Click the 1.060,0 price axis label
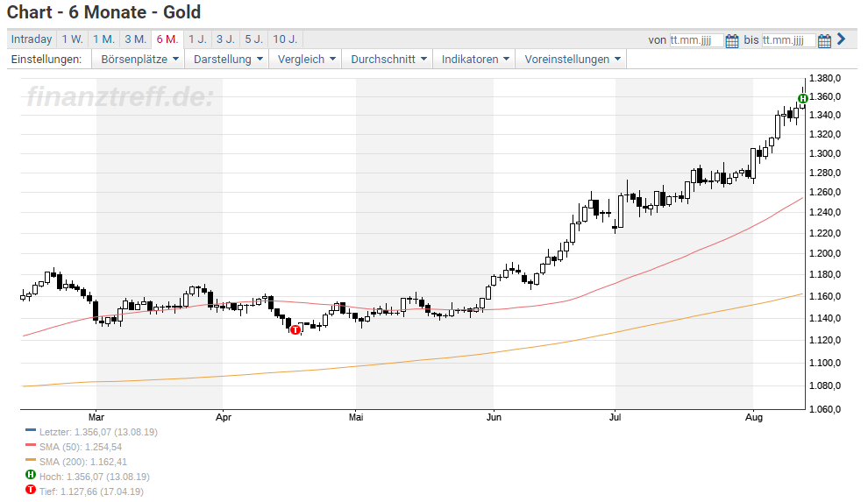 click(825, 409)
